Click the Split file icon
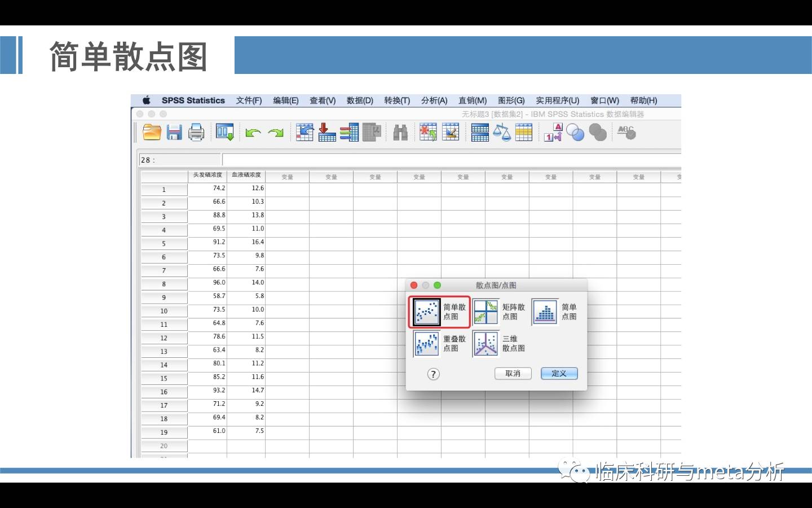 point(480,133)
